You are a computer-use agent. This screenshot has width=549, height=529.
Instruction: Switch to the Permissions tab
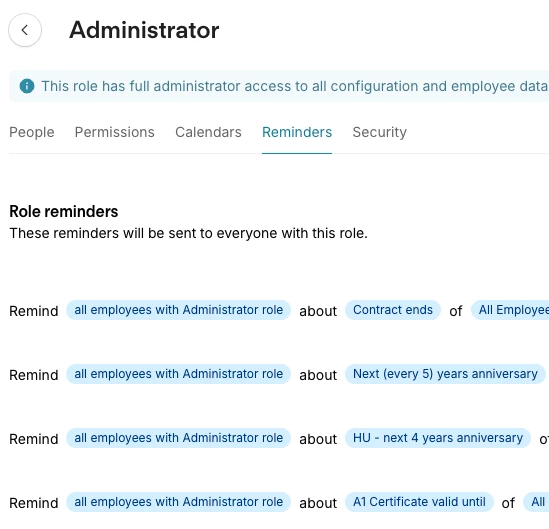click(x=114, y=132)
